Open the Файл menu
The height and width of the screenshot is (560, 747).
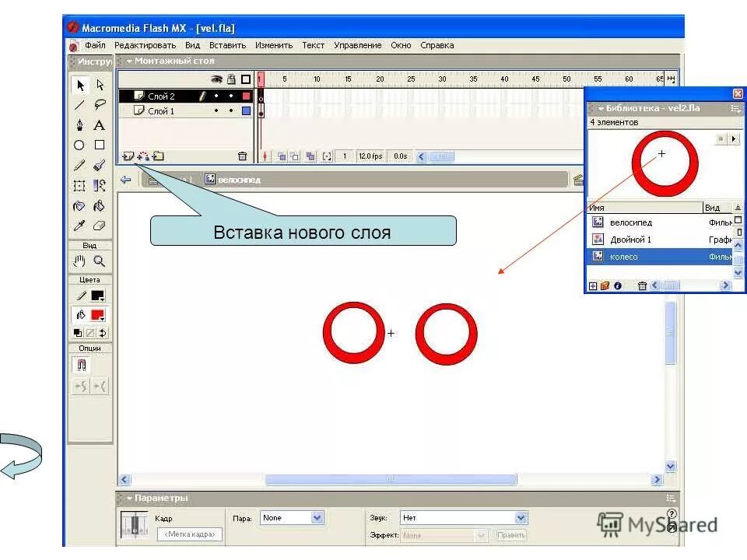(x=95, y=45)
